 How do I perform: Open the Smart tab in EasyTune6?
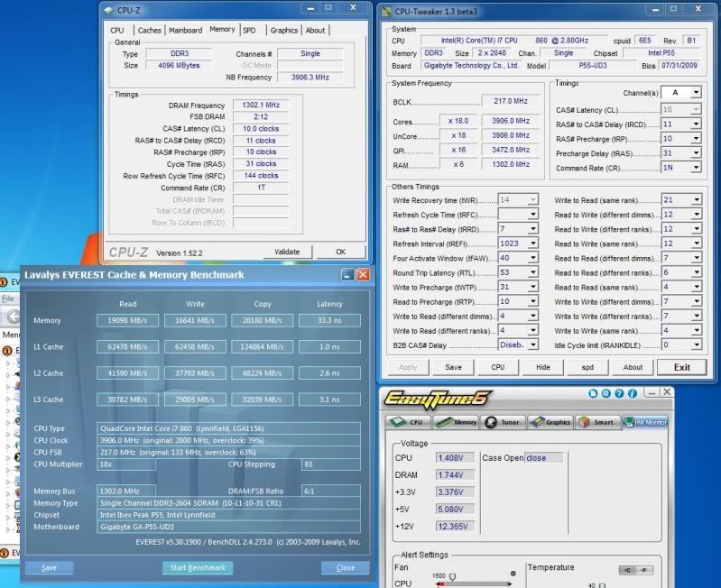pyautogui.click(x=596, y=422)
